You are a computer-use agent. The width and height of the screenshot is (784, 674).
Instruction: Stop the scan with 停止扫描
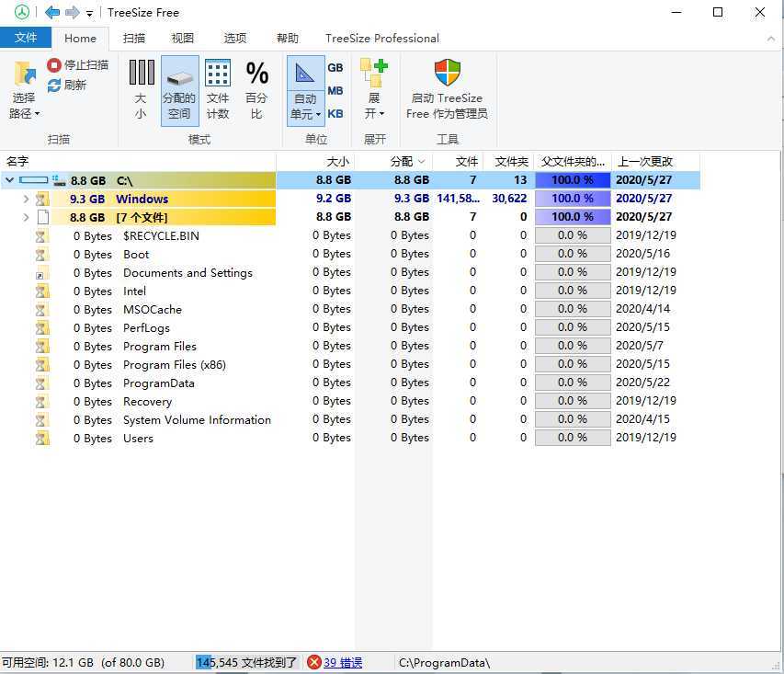tap(77, 65)
